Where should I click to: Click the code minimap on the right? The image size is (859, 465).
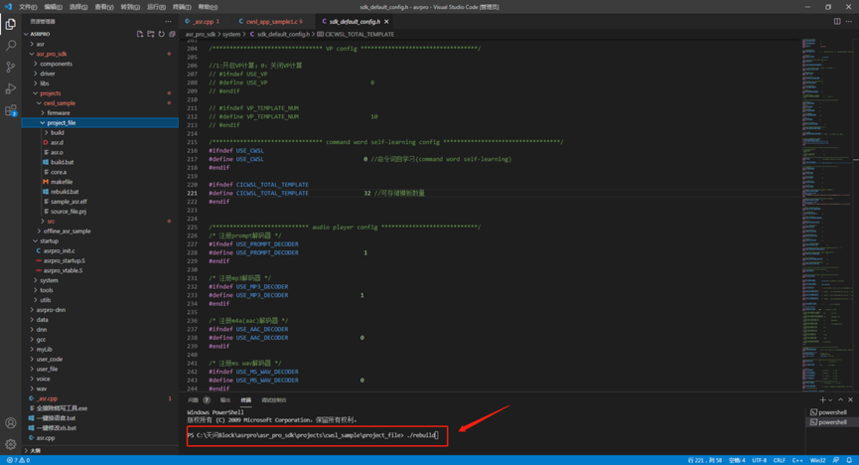tap(827, 214)
